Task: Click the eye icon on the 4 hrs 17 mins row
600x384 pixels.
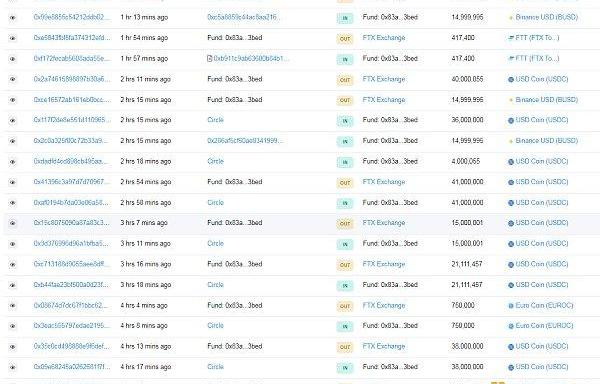Action: [x=13, y=367]
